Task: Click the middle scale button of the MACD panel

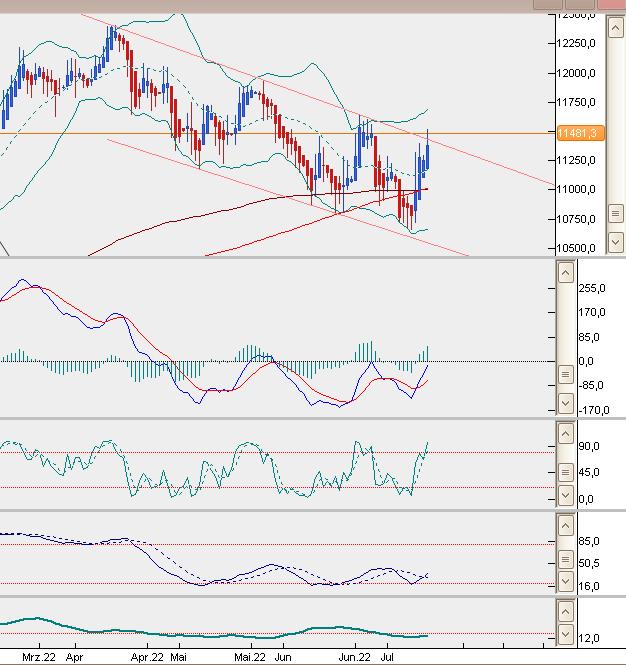Action: [565, 374]
